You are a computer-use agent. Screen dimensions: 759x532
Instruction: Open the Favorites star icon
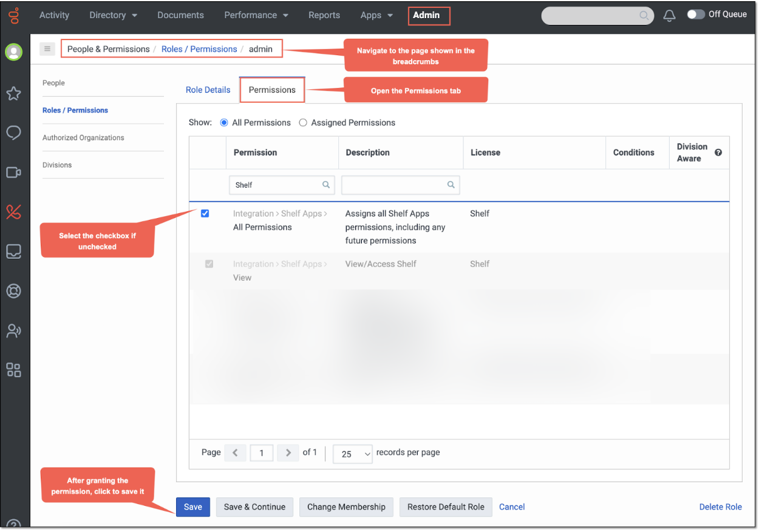point(13,93)
